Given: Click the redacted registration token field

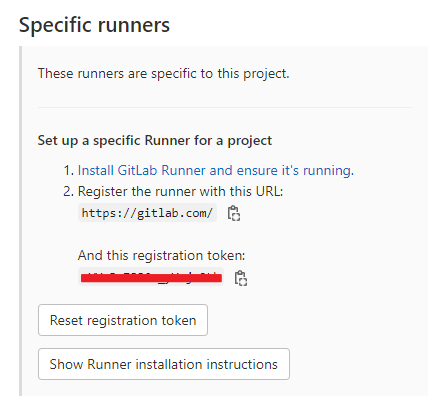Looking at the screenshot, I should pyautogui.click(x=151, y=277).
